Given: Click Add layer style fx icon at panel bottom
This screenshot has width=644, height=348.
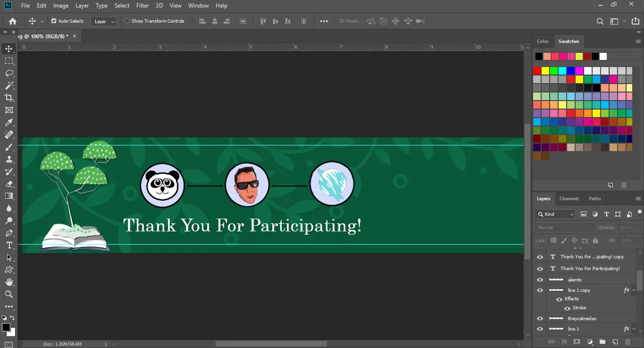Looking at the screenshot, I should click(x=564, y=342).
